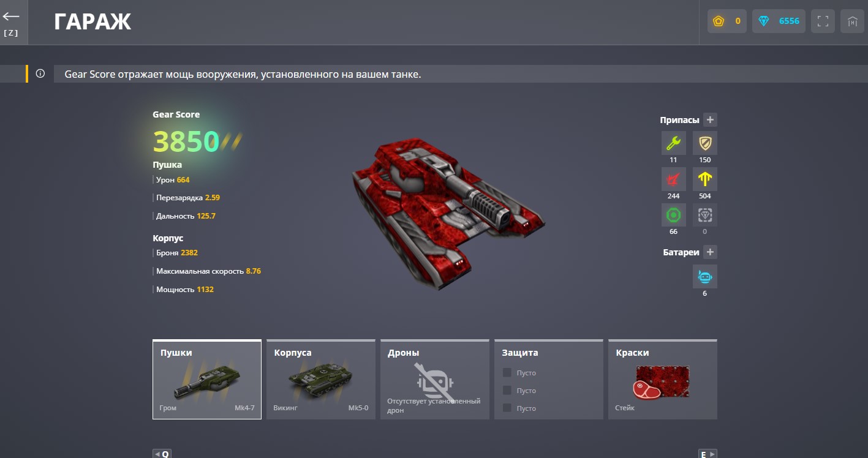
Task: Go back using the arrow icon
Action: click(11, 17)
